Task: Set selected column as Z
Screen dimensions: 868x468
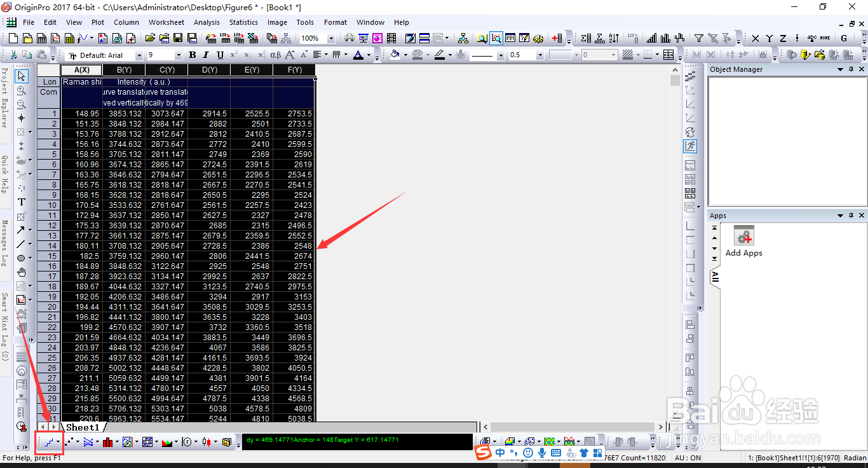Action: tap(783, 38)
